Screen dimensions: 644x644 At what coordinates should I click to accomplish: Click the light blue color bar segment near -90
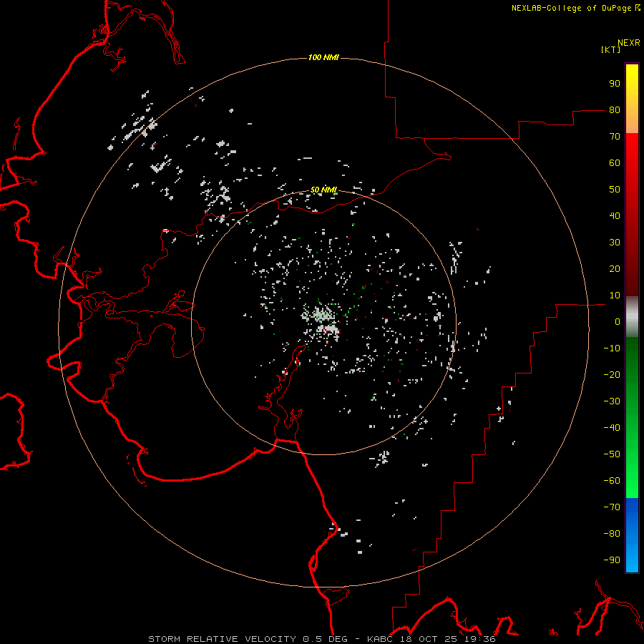point(632,559)
